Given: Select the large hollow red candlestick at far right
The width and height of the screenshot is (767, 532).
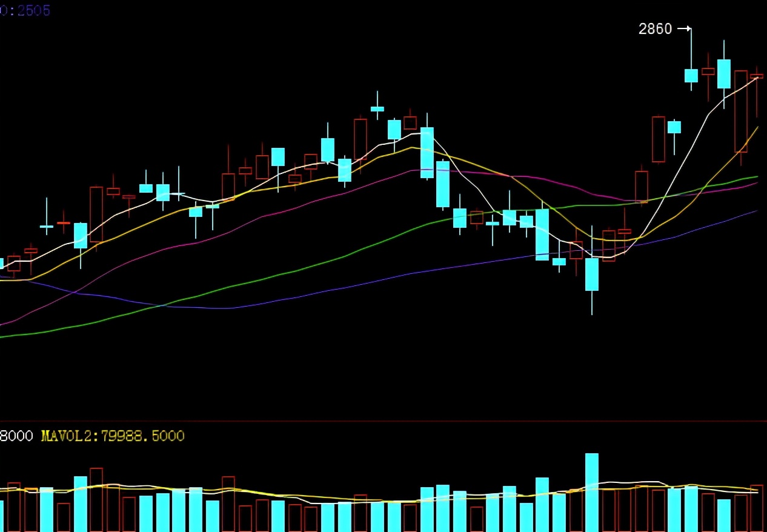Looking at the screenshot, I should 740,111.
